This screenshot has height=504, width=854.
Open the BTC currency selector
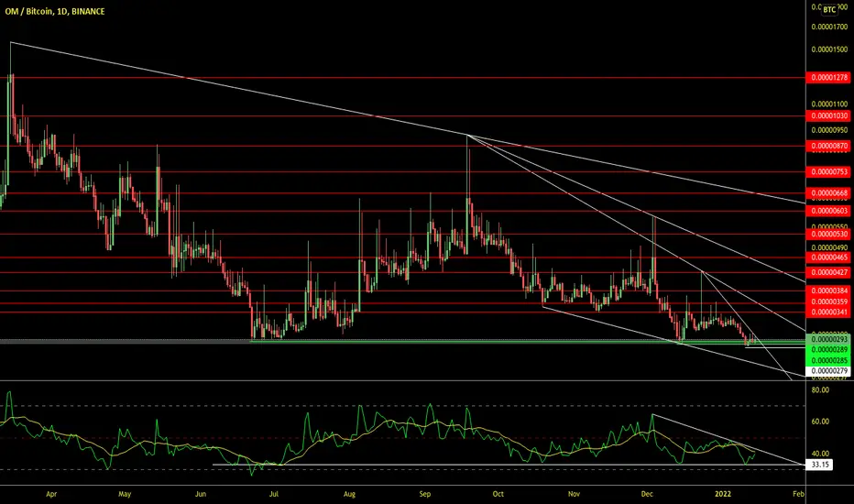(829, 10)
